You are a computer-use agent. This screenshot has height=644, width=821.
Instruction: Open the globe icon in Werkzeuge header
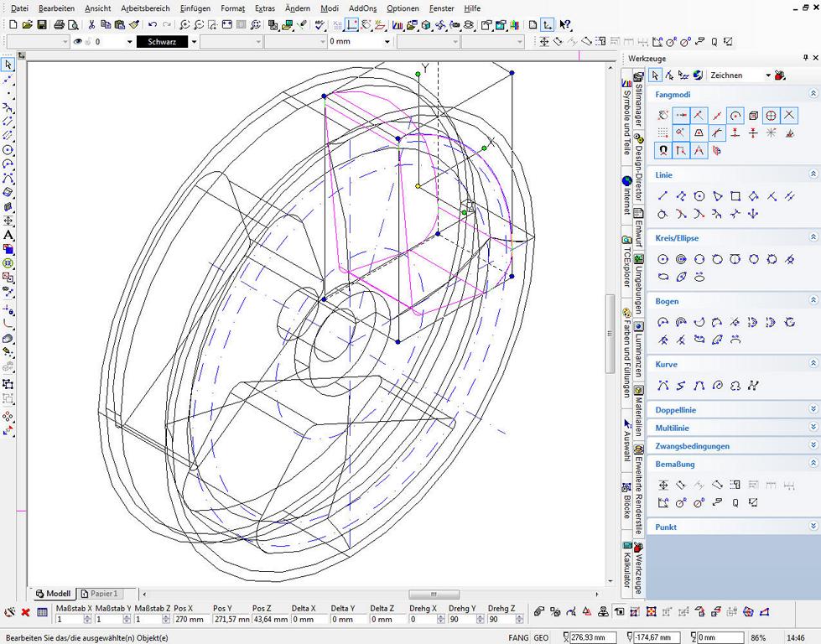coord(698,75)
